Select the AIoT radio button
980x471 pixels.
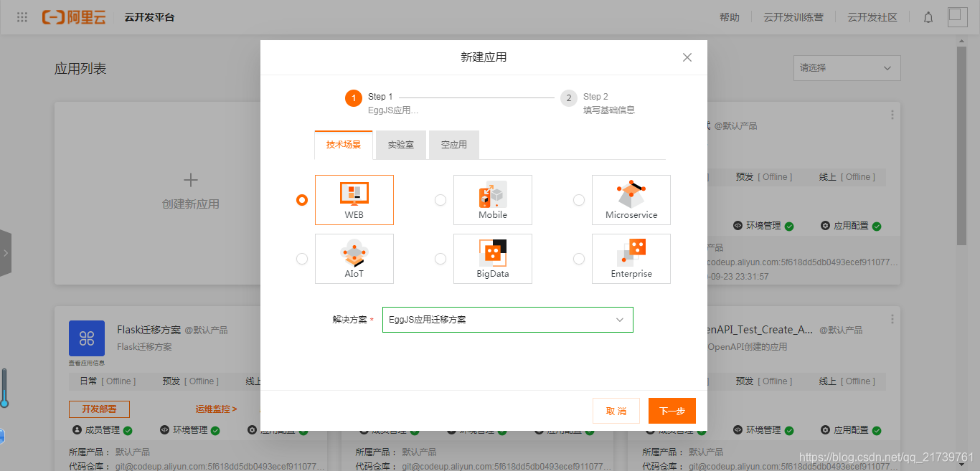coord(302,259)
